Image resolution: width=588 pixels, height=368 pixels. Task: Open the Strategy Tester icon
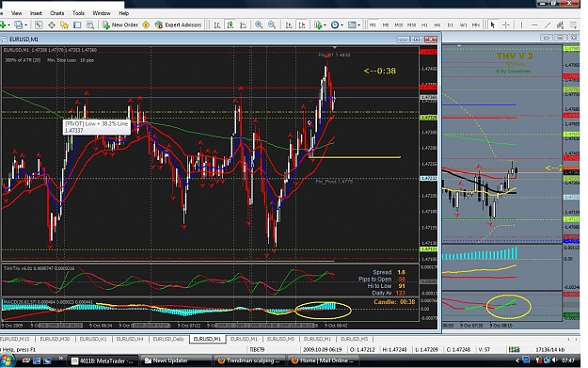90,25
